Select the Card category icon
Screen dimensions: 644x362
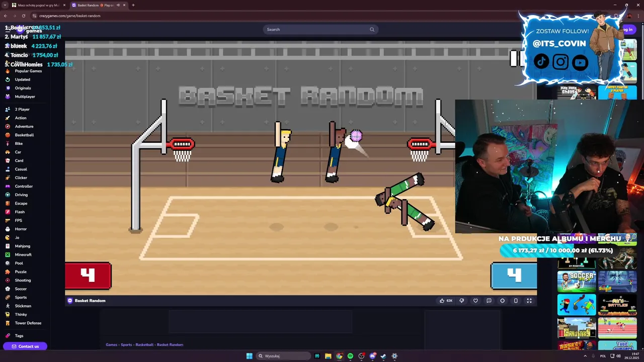(x=8, y=160)
